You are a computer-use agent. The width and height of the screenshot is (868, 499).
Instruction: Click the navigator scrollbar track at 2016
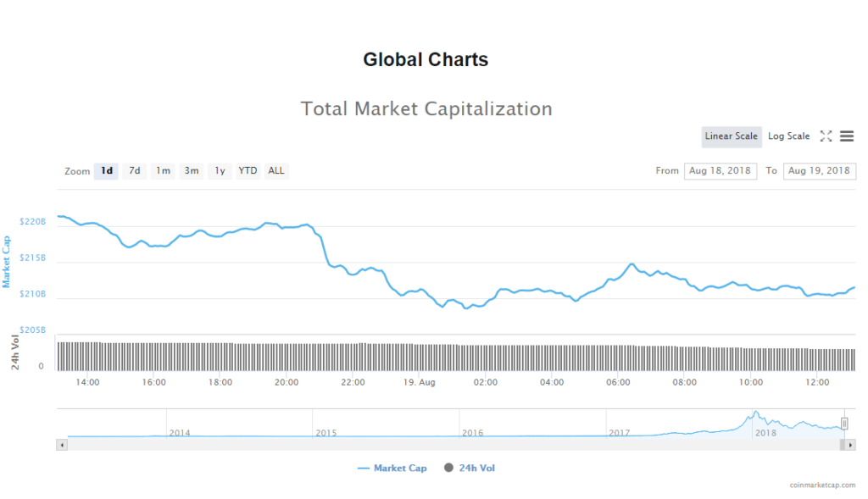[x=472, y=444]
